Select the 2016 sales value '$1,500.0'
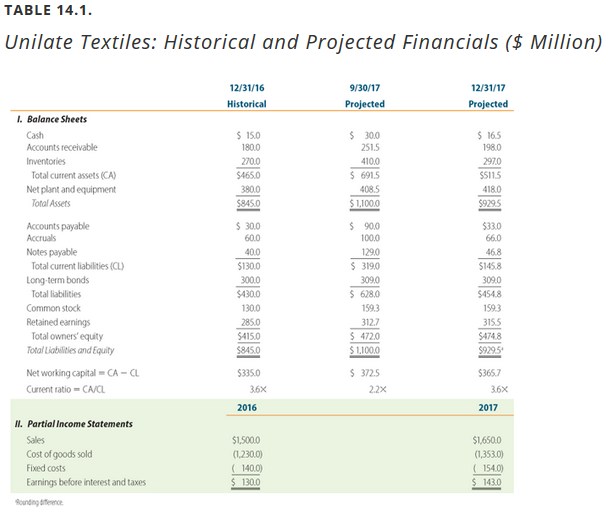The image size is (611, 513). point(246,440)
